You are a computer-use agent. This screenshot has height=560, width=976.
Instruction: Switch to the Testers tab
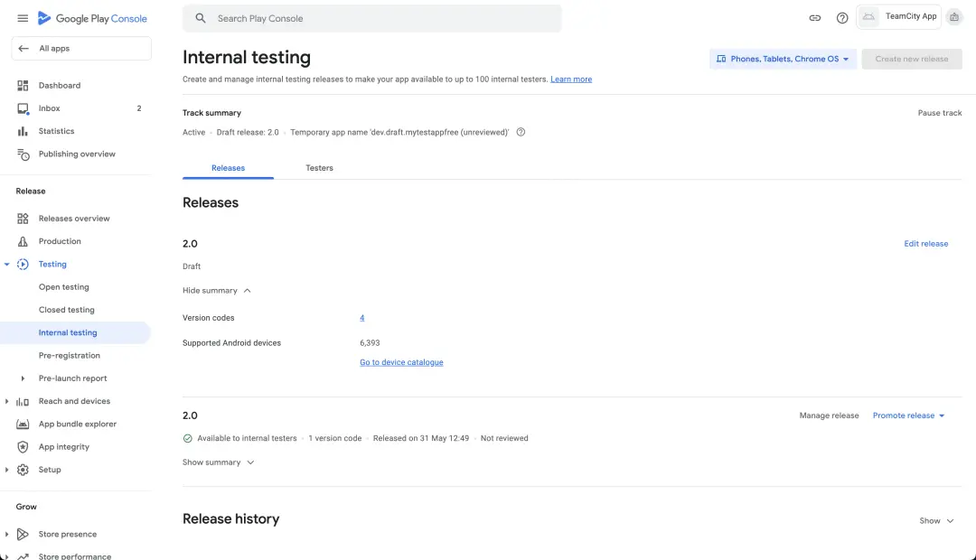click(x=319, y=168)
